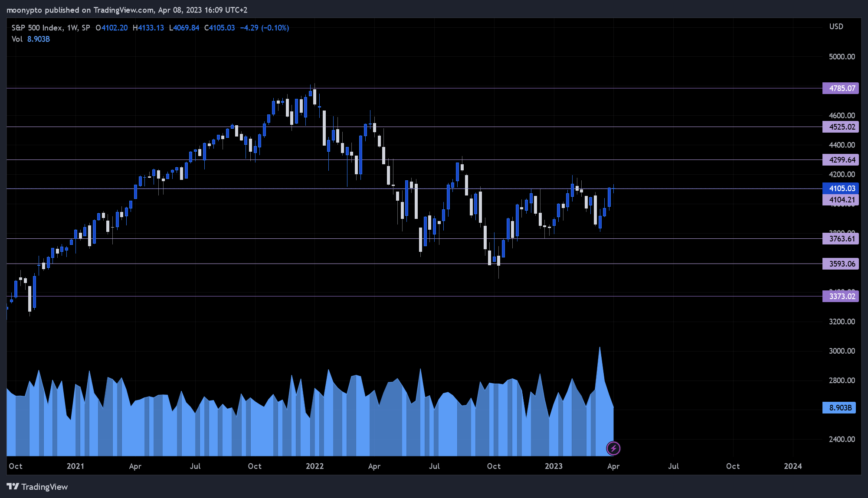
Task: Click the low value L4069.84
Action: pos(184,28)
